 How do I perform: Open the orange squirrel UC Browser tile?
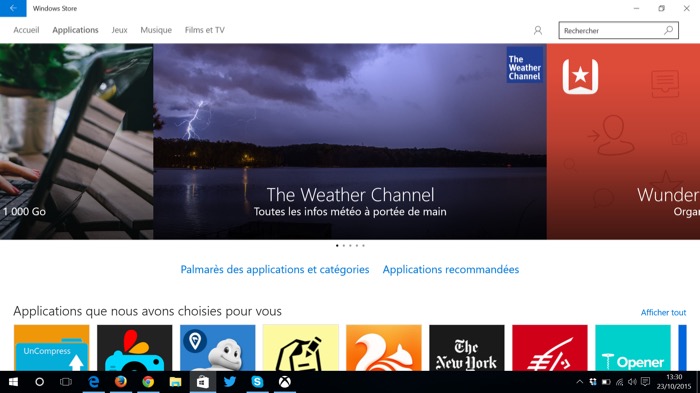[383, 348]
